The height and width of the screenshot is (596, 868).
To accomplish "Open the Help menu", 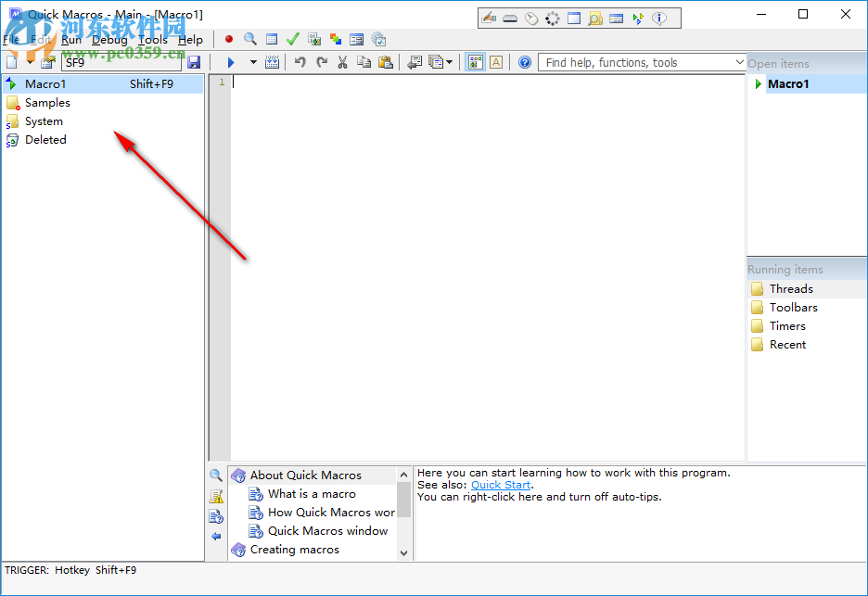I will (190, 39).
